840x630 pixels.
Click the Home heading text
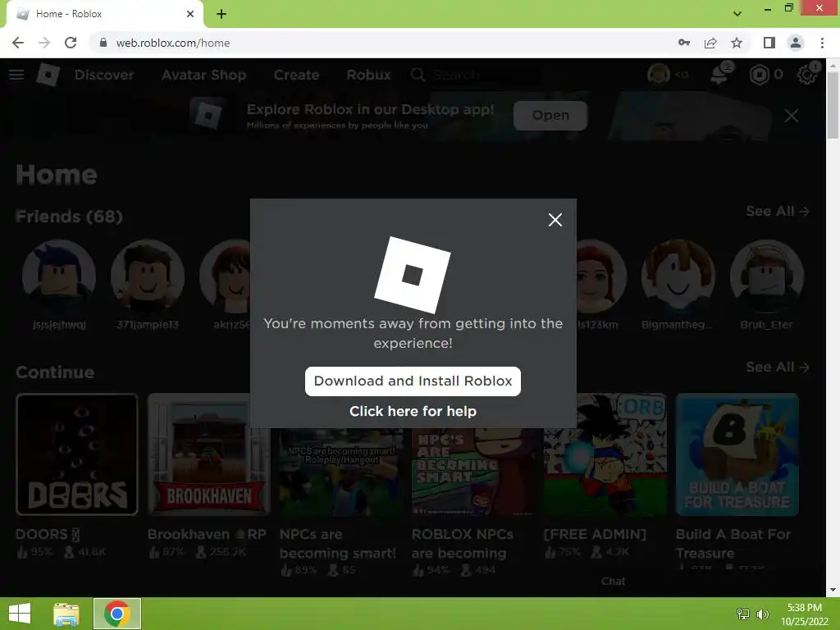[57, 175]
